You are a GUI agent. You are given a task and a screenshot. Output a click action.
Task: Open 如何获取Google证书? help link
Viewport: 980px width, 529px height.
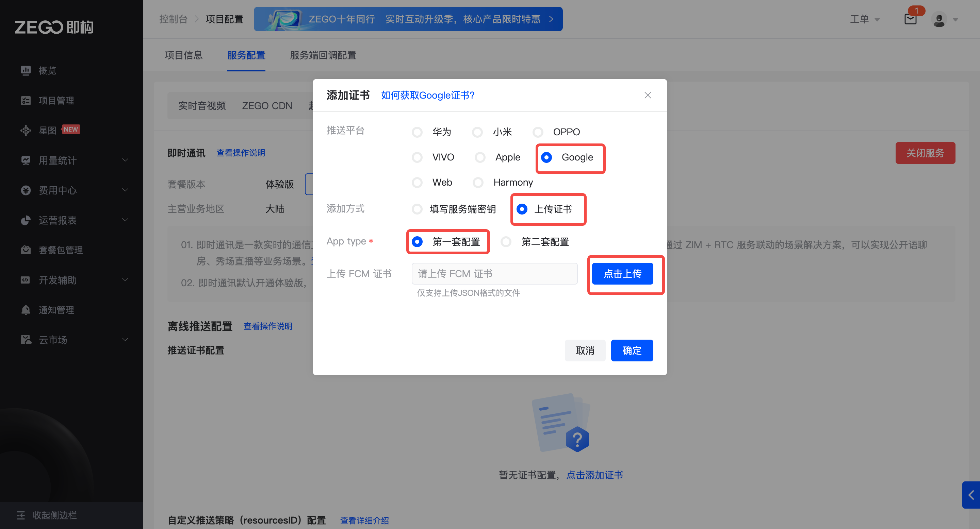click(428, 95)
